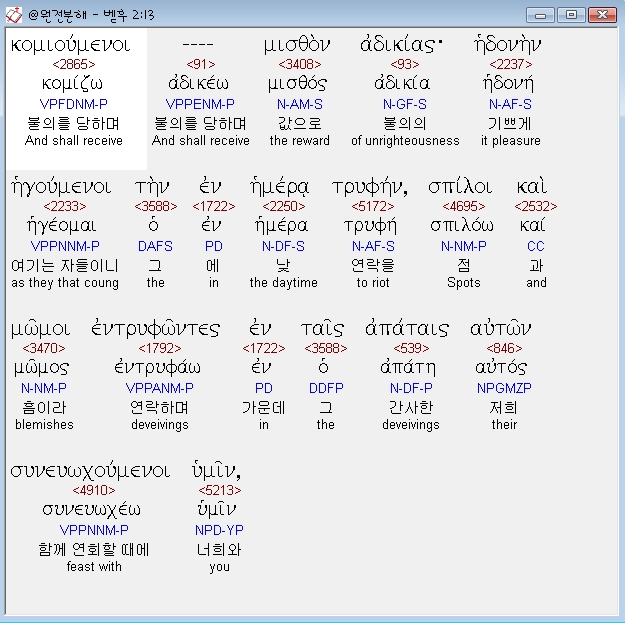Select the Greek word μισθὸν
The height and width of the screenshot is (623, 625).
(297, 45)
